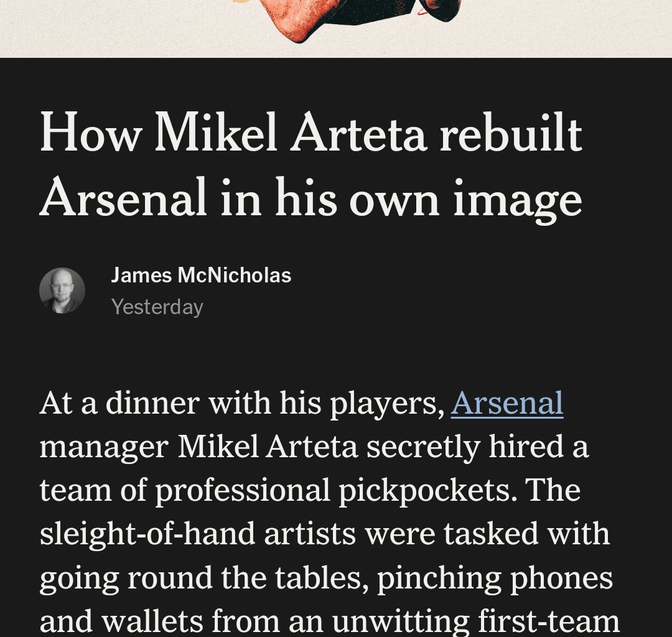Select the word "rebuilt" in the headline
Image resolution: width=672 pixels, height=637 pixels.
[x=511, y=132]
